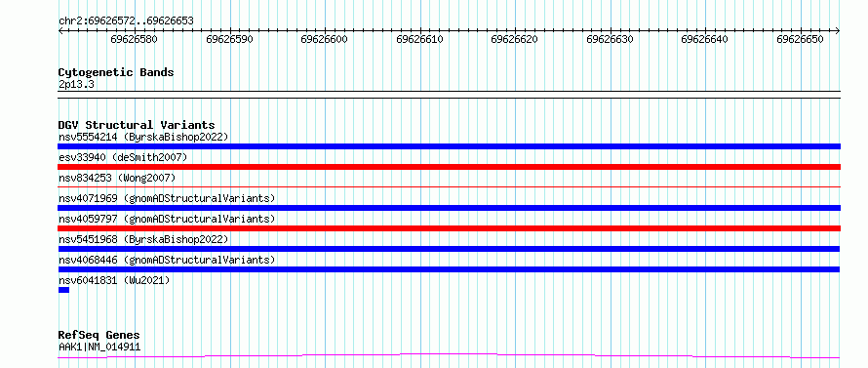Click ruler position 69626650
868x368 pixels.
801,39
